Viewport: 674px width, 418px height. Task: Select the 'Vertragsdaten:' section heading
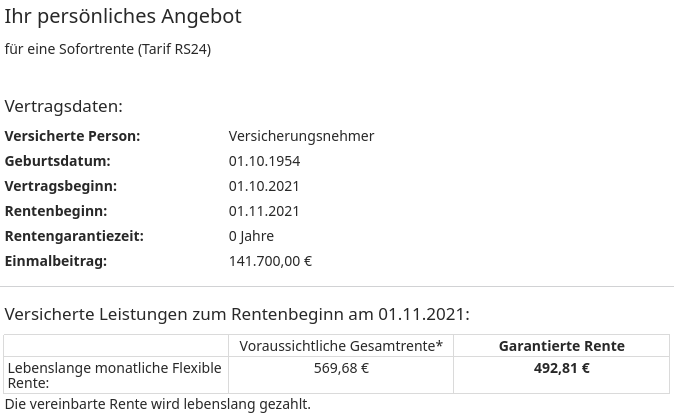(x=63, y=106)
